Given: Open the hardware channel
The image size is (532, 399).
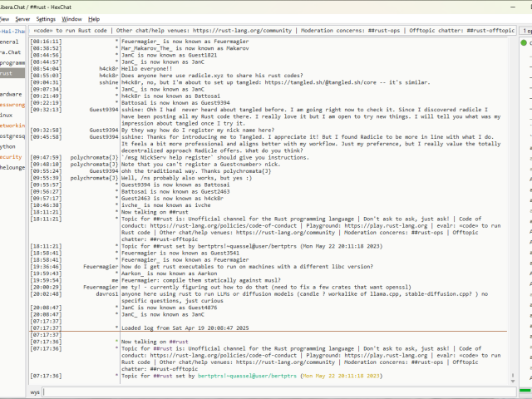Looking at the screenshot, I should pos(12,94).
